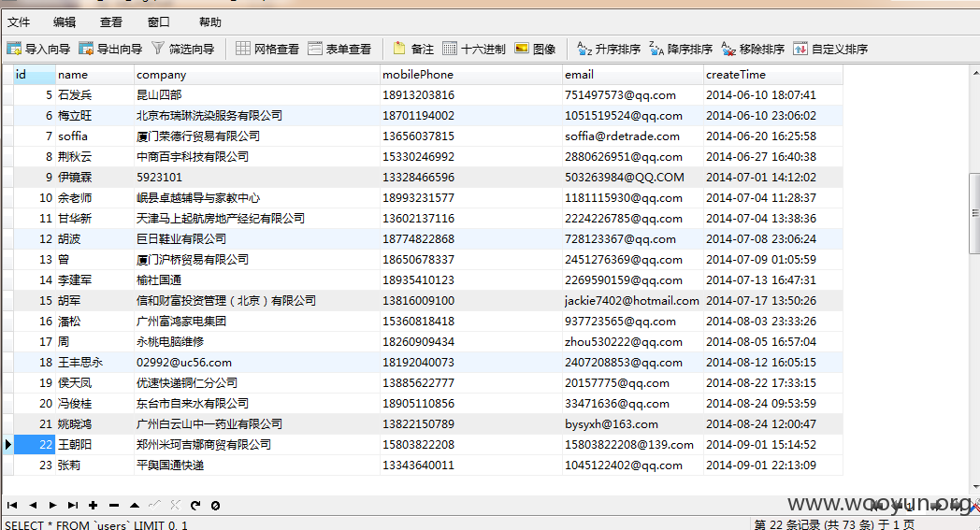Image resolution: width=980 pixels, height=530 pixels.
Task: Select the name cell 石发兵
Action: click(x=94, y=95)
